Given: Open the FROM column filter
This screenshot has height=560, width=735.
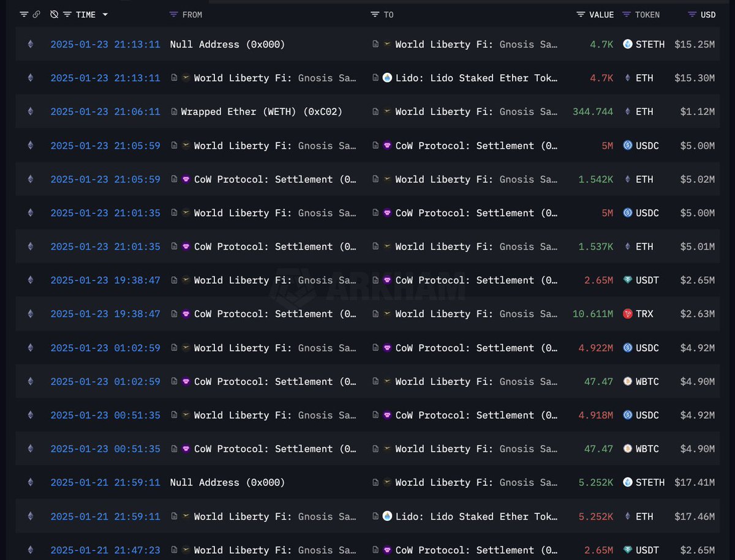Looking at the screenshot, I should point(174,15).
